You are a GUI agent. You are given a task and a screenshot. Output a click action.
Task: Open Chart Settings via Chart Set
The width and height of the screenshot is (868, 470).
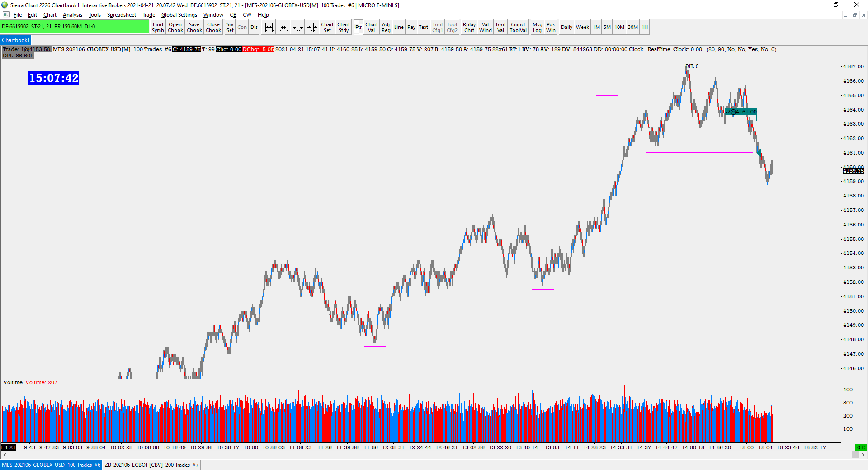tap(327, 27)
